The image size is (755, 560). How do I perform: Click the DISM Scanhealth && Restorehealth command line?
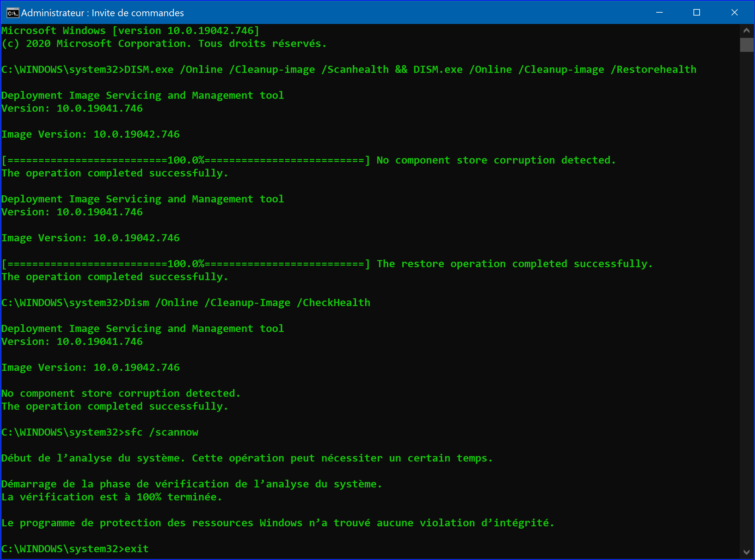tap(349, 70)
